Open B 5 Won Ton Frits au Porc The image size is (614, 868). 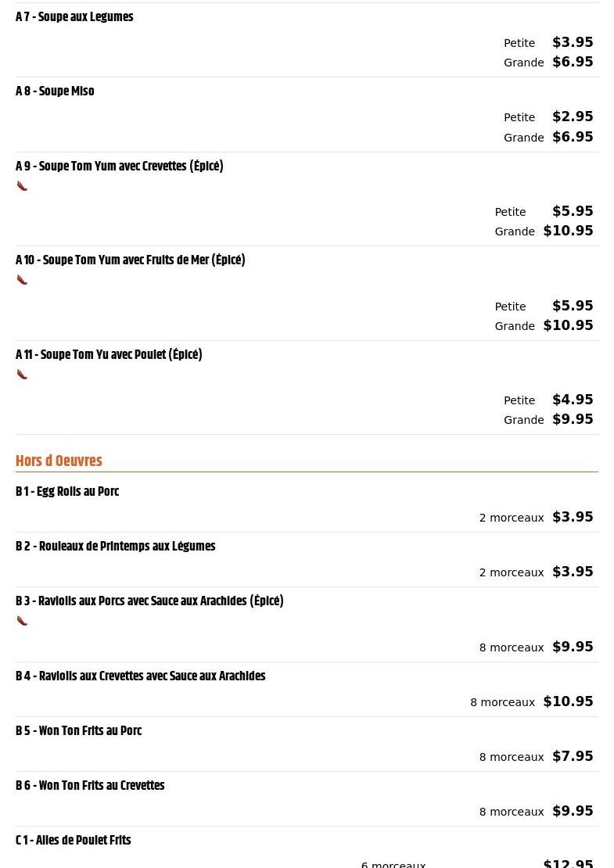click(79, 730)
